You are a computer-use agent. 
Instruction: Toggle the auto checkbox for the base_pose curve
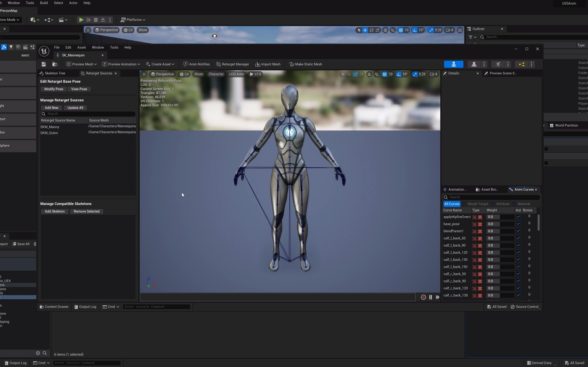[x=518, y=224]
